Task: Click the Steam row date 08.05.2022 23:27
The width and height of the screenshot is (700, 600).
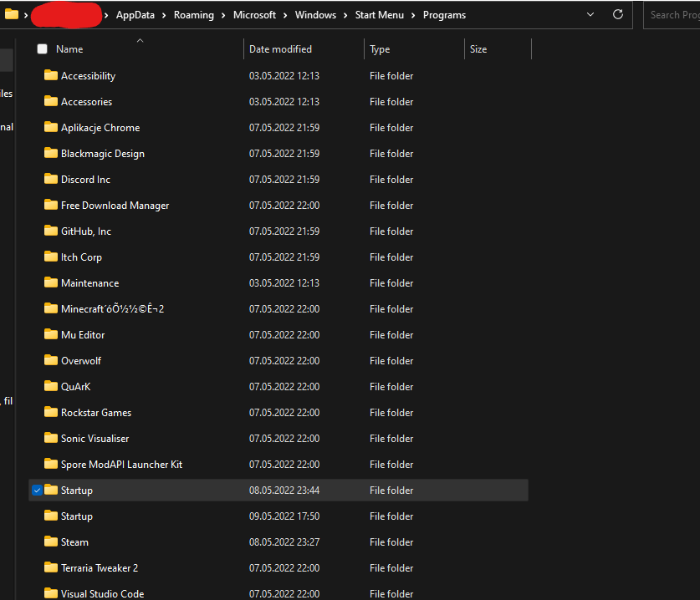Action: point(284,542)
